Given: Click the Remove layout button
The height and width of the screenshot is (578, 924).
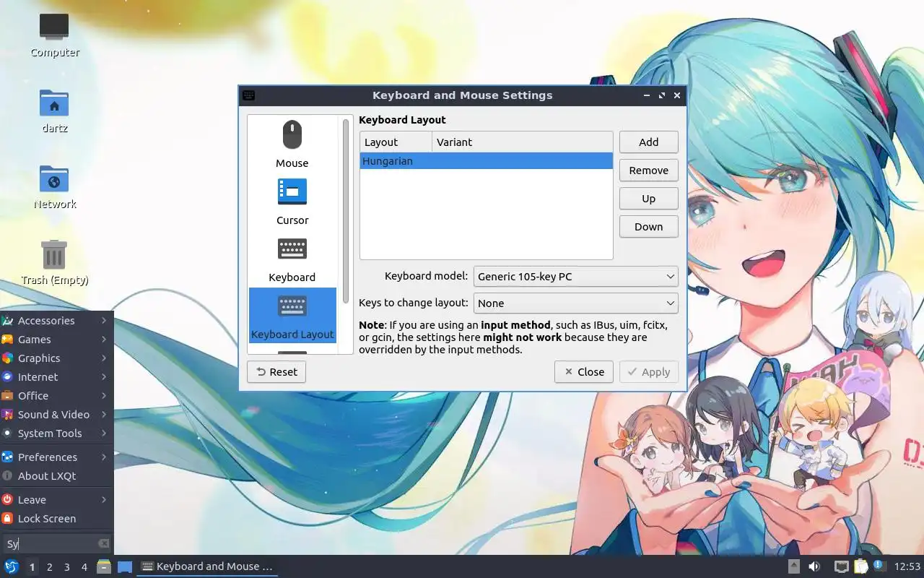Looking at the screenshot, I should pyautogui.click(x=648, y=170).
